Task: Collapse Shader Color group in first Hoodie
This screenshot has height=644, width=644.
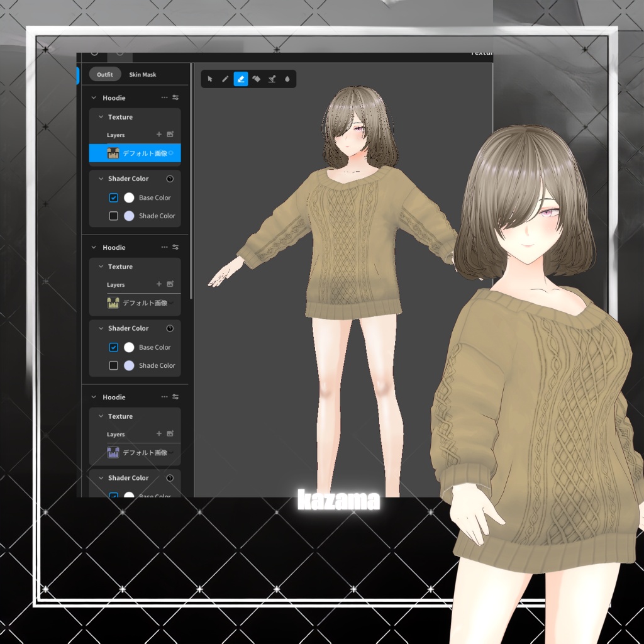Action: click(x=101, y=179)
